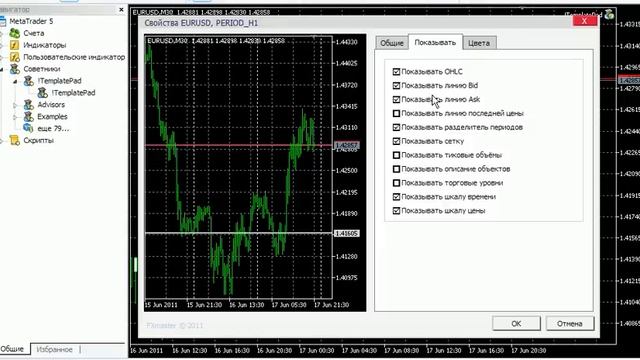Enable Показывать тиковые объёмы checkbox
Image resolution: width=640 pixels, height=360 pixels.
point(396,155)
